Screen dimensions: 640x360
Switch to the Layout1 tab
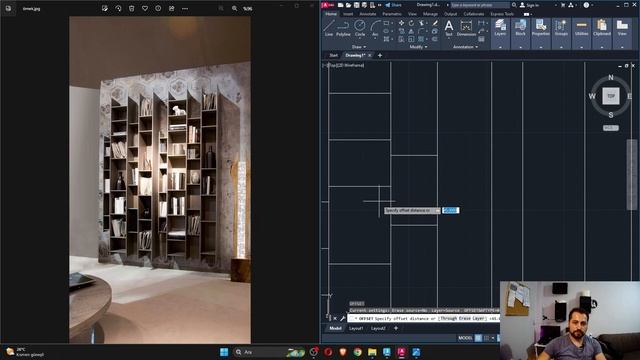pos(356,328)
